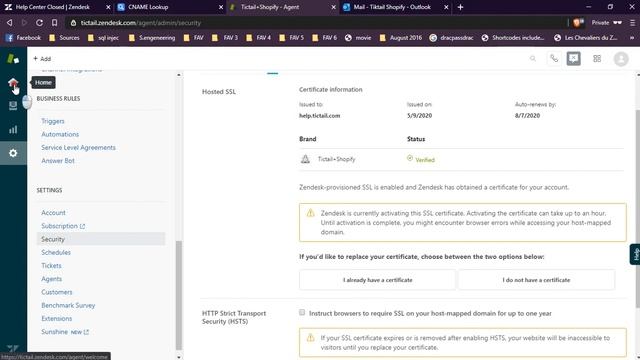Open Tickets settings
The image size is (640, 360).
pos(51,266)
